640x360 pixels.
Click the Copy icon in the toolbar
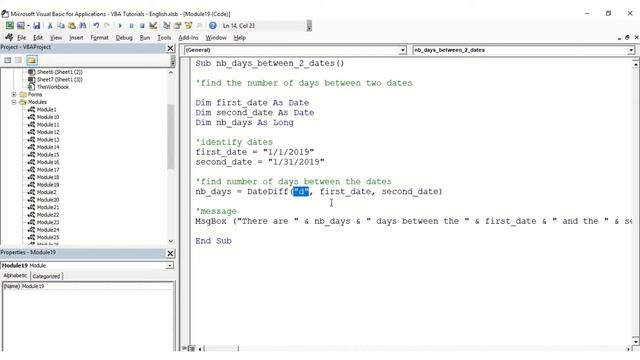pos(60,25)
